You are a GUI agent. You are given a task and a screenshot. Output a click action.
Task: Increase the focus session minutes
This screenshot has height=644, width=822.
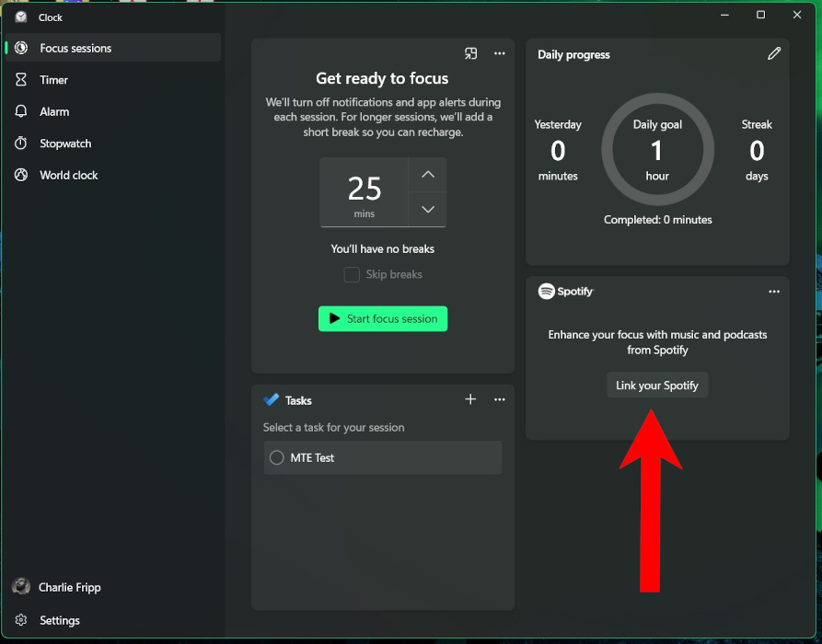pos(427,175)
